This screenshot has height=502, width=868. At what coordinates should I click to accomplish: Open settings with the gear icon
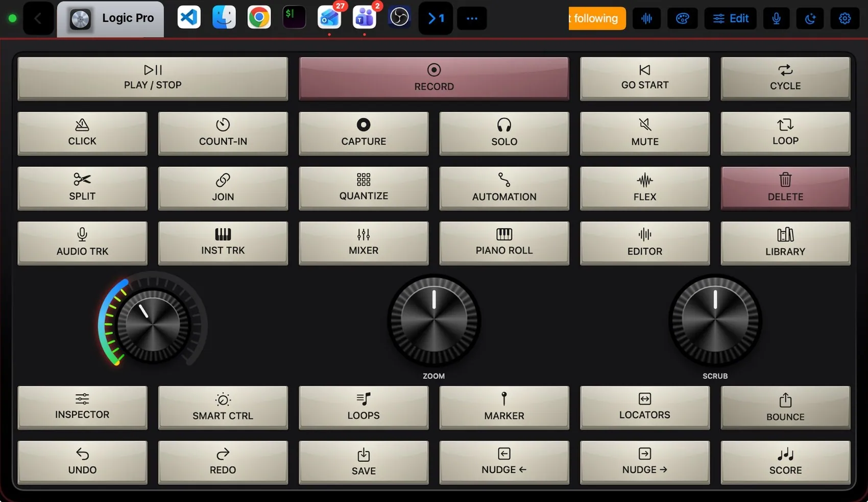pyautogui.click(x=845, y=19)
